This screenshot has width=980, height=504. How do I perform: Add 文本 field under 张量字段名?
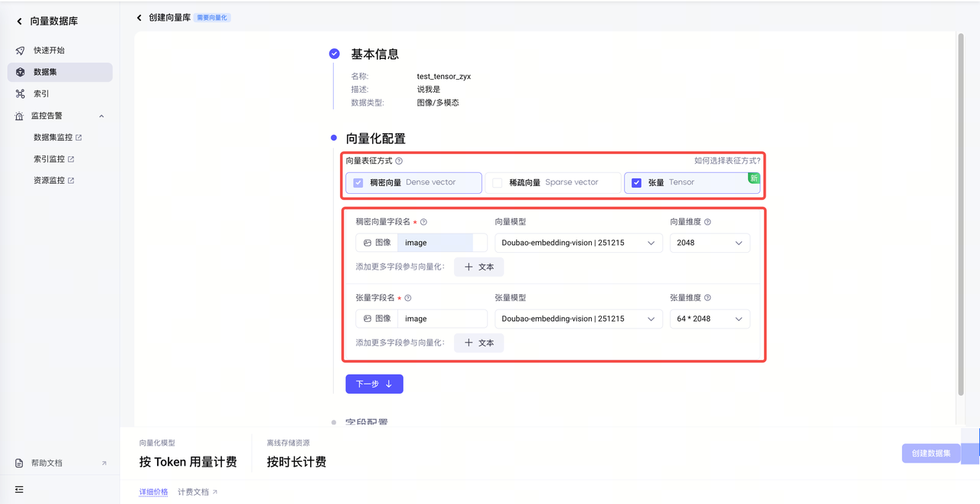tap(479, 343)
